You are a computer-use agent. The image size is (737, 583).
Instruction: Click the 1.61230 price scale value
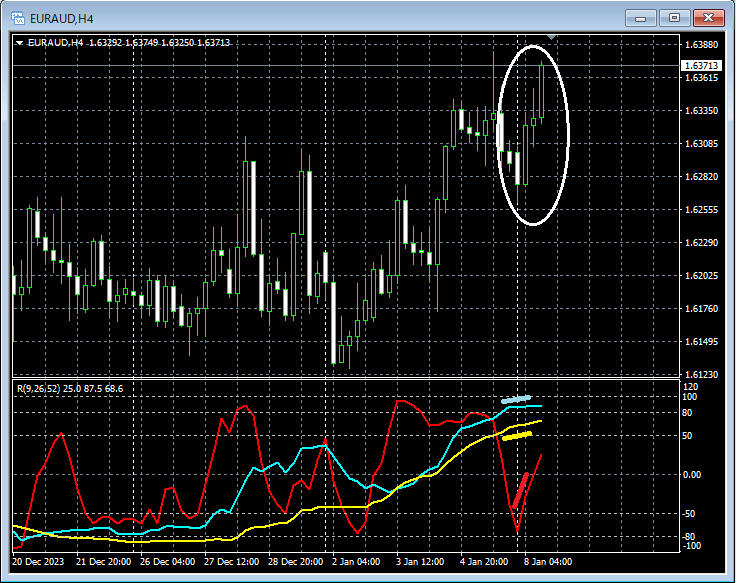(701, 375)
